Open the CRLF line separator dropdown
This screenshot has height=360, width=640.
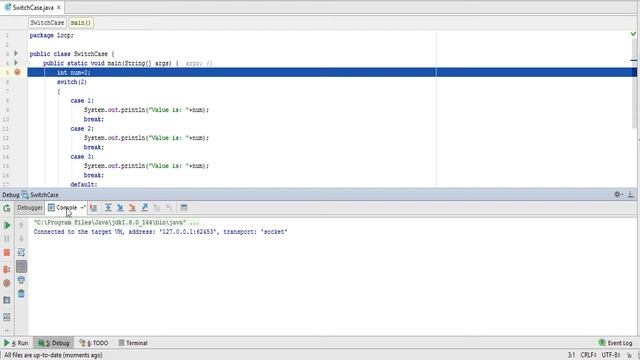click(x=589, y=355)
